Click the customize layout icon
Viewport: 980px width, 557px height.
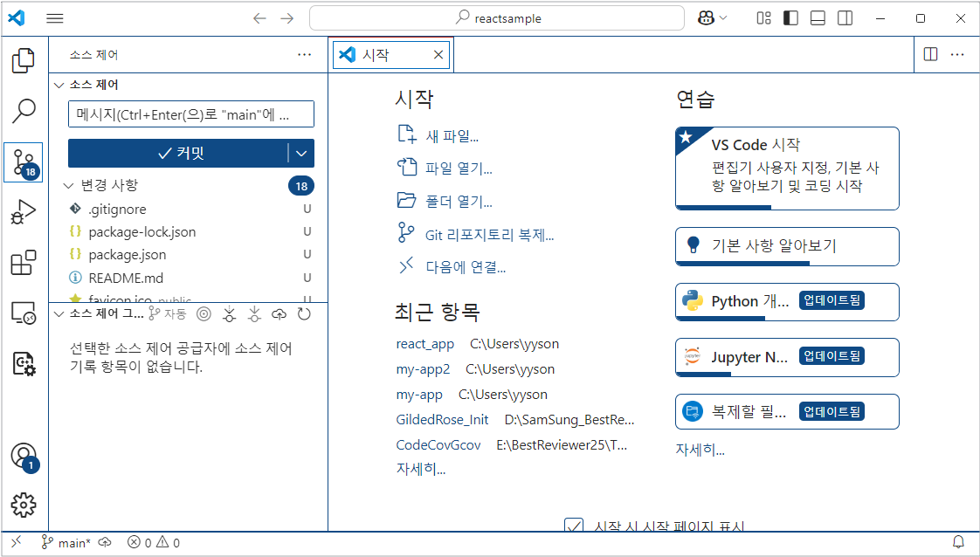click(x=763, y=18)
